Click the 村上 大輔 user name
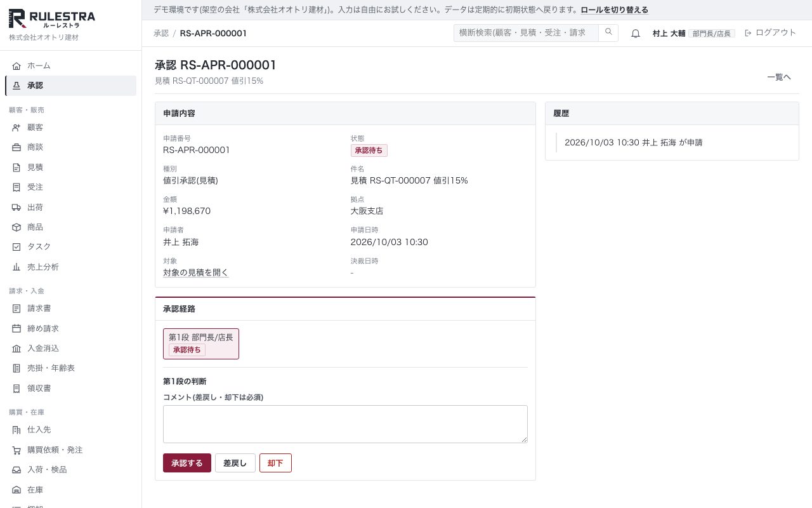Screen dimensions: 812x508 click(669, 33)
